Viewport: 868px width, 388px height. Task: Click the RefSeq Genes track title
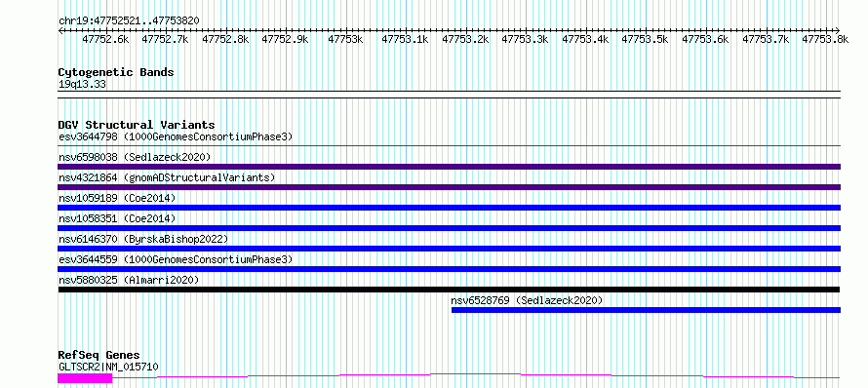(x=99, y=356)
